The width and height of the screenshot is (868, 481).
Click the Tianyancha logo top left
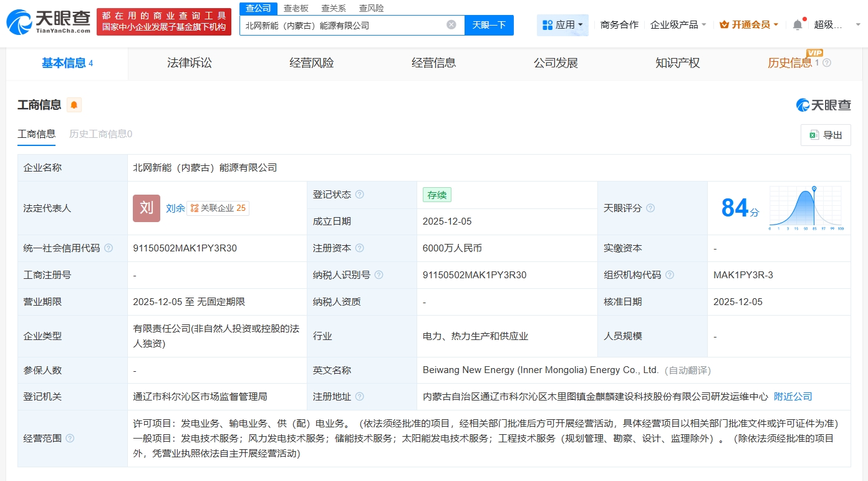(47, 21)
